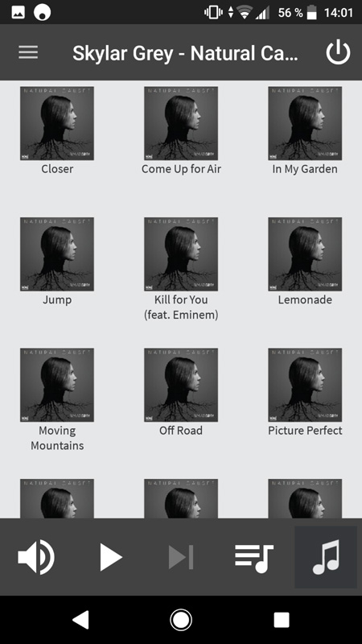Tap the Android home button
This screenshot has height=644, width=362.
(180, 619)
